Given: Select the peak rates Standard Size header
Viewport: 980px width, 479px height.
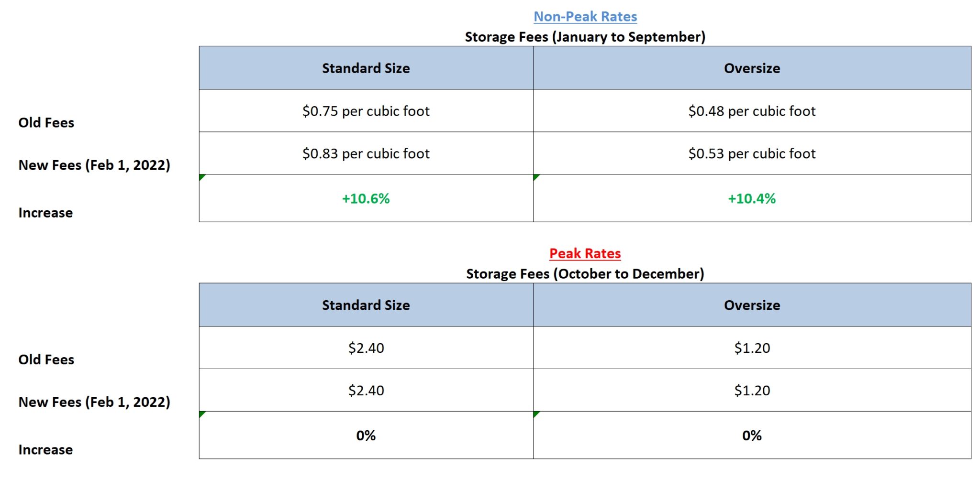Looking at the screenshot, I should tap(366, 305).
